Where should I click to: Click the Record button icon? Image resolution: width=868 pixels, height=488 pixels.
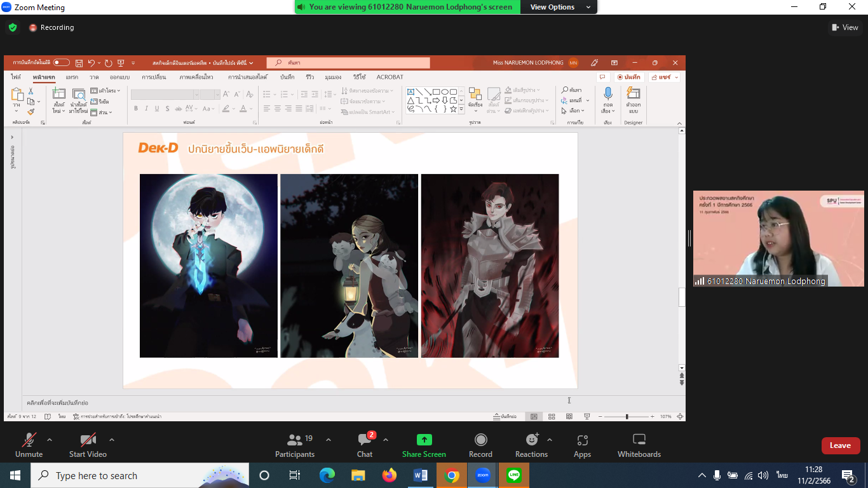click(x=481, y=440)
